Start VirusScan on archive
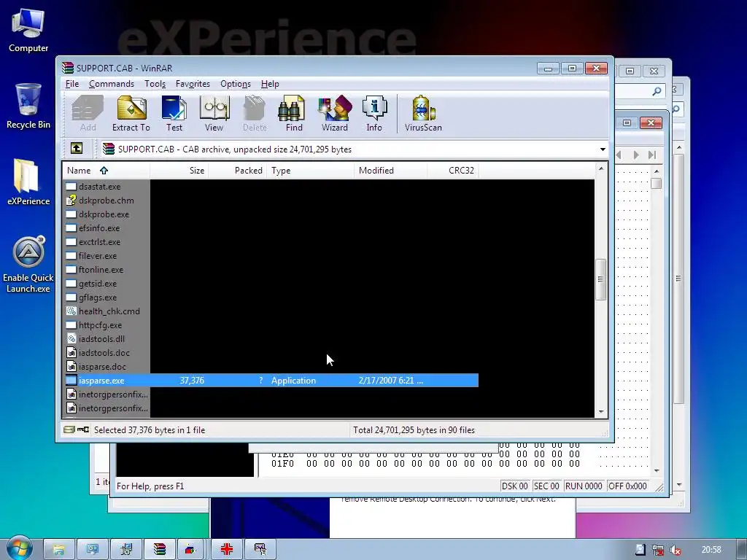The width and height of the screenshot is (747, 560). 423,113
